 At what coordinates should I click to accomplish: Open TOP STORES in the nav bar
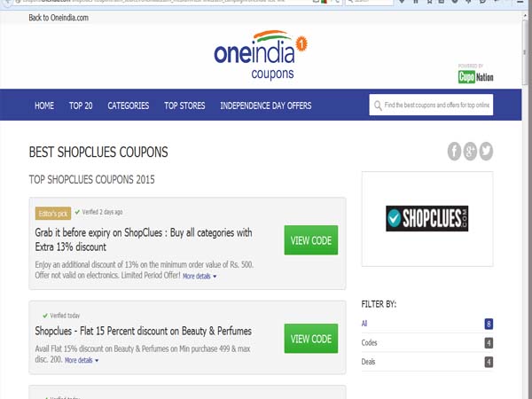tap(184, 106)
